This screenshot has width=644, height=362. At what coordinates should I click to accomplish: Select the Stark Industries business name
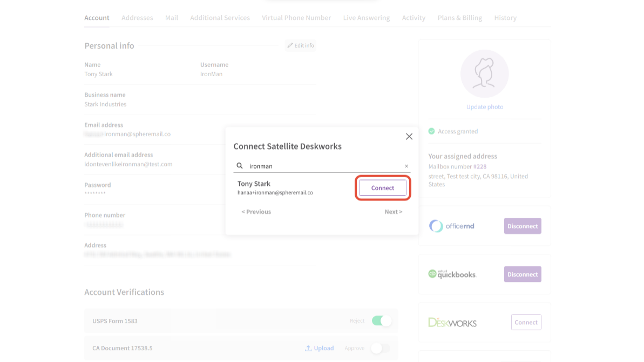tap(106, 104)
